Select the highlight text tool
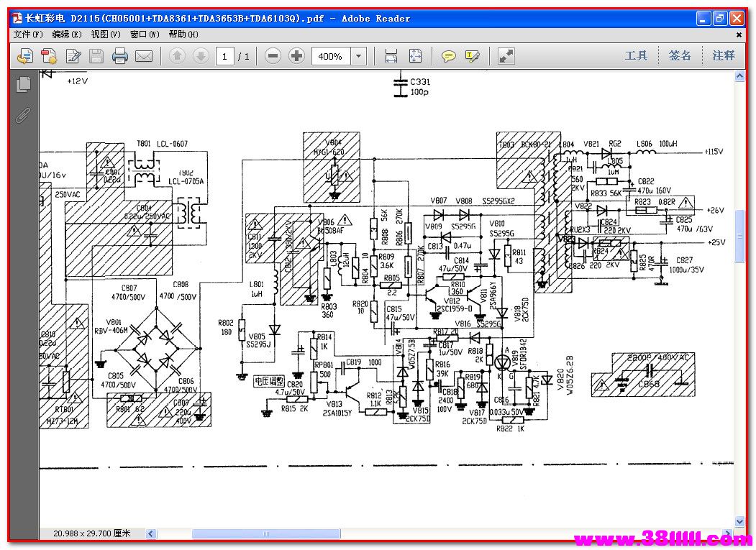This screenshot has height=550, width=756. tap(473, 56)
